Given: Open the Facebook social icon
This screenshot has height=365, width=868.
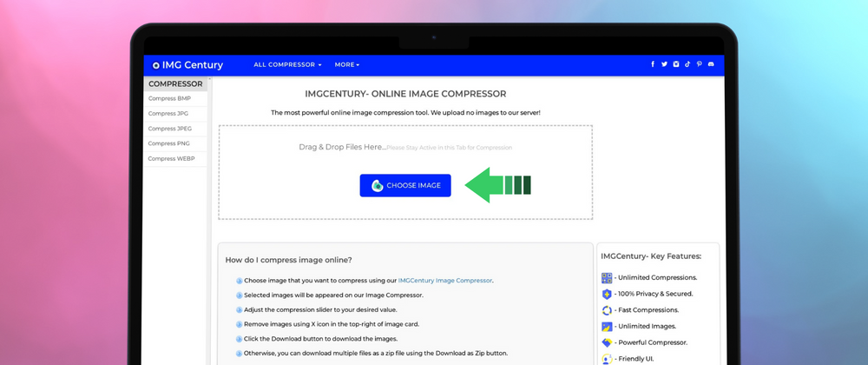Looking at the screenshot, I should pyautogui.click(x=653, y=64).
